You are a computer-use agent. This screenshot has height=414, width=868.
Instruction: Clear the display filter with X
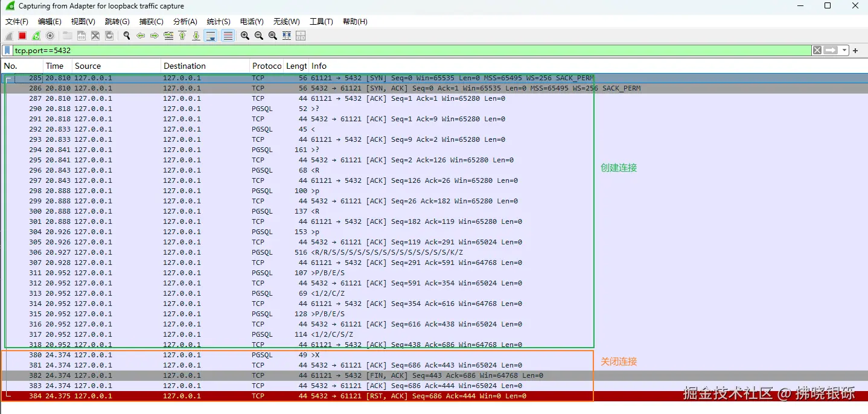tap(817, 51)
